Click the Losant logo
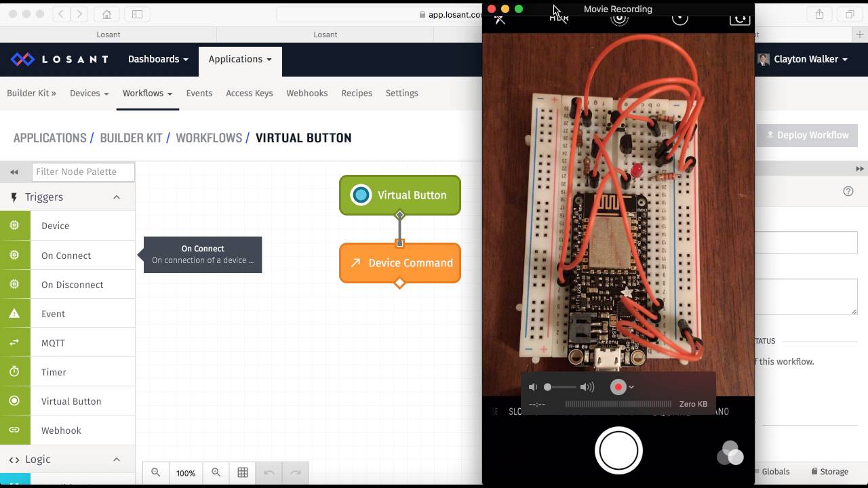This screenshot has width=868, height=488. click(60, 59)
